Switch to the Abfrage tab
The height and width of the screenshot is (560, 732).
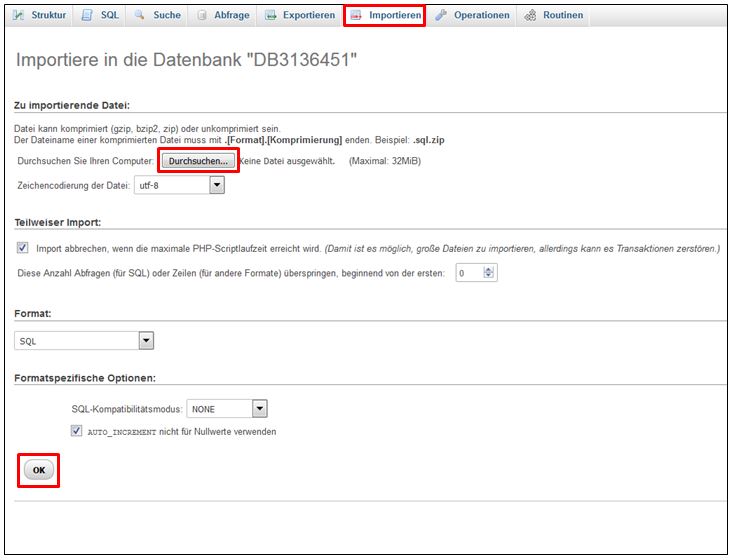click(232, 15)
